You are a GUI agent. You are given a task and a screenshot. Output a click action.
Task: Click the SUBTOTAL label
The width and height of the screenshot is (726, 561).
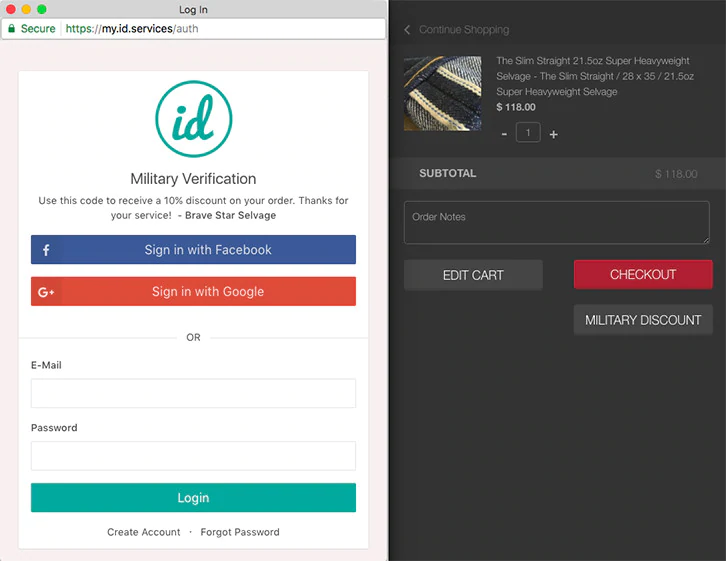(448, 173)
